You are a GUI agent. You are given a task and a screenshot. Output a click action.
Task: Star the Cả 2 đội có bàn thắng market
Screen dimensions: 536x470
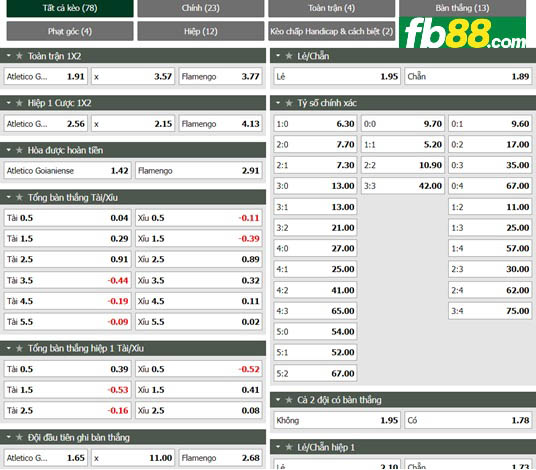click(289, 400)
